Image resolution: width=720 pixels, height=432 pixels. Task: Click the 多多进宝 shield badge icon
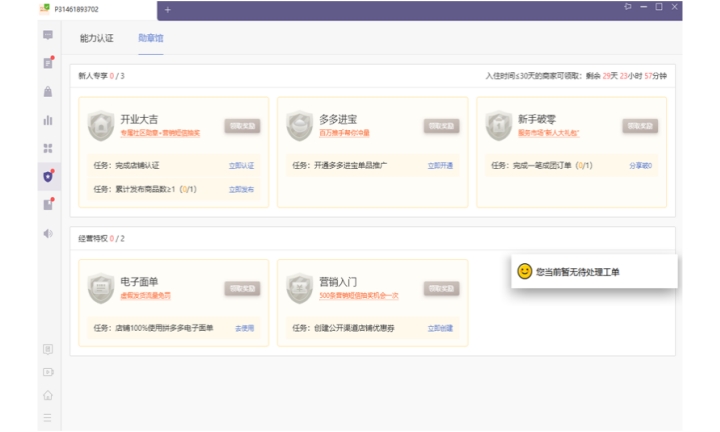coord(299,126)
